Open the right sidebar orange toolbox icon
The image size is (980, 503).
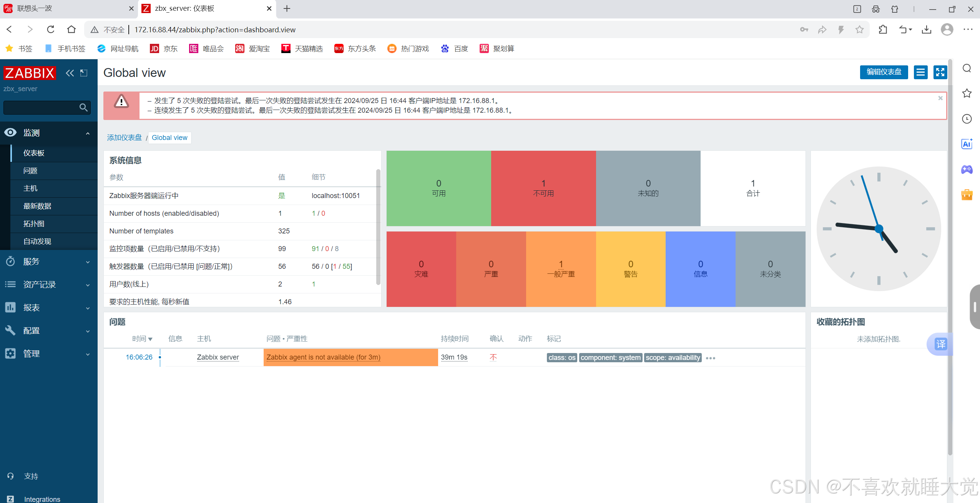click(x=967, y=195)
